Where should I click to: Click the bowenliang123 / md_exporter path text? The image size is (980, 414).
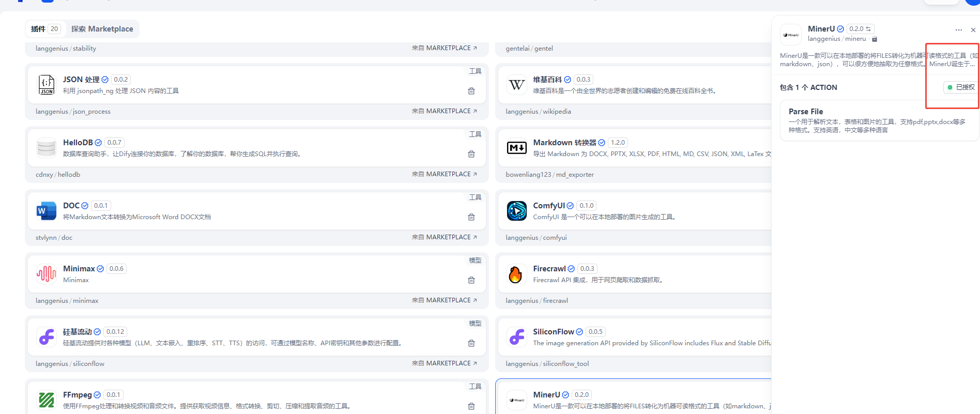(x=549, y=175)
